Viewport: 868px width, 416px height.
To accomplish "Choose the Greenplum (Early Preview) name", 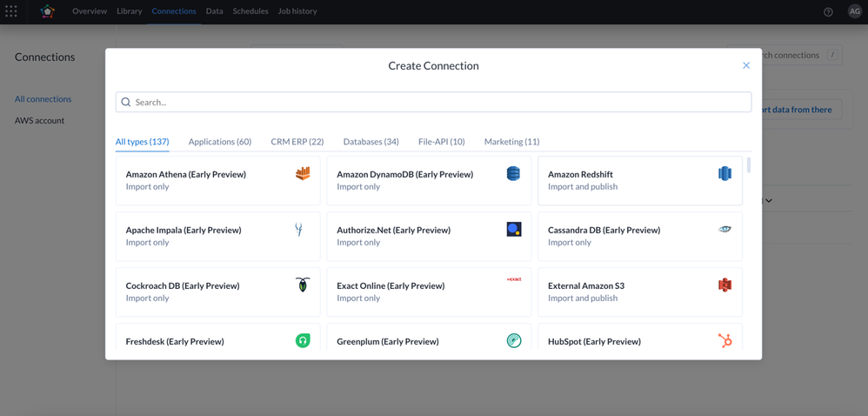I will coord(388,342).
